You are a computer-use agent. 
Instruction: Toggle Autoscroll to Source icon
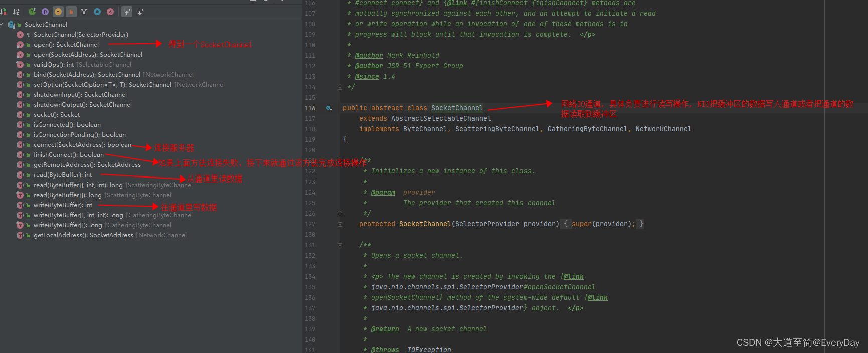pos(127,11)
